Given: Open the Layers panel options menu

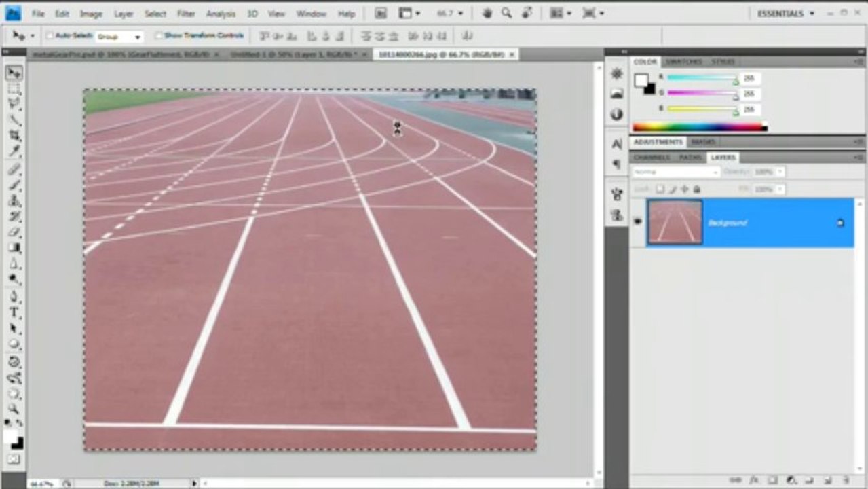Looking at the screenshot, I should click(x=858, y=158).
